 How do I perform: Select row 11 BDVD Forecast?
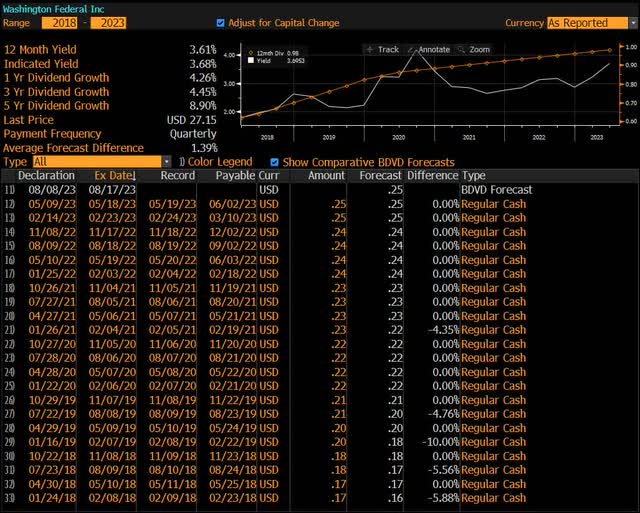[320, 190]
